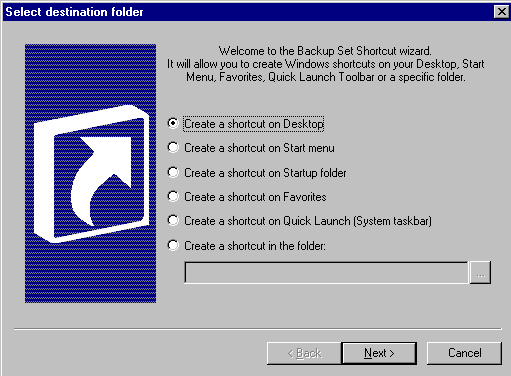Click the 'Create a shortcut on Start menu' label text
Screen dimensions: 511x376
click(x=259, y=148)
